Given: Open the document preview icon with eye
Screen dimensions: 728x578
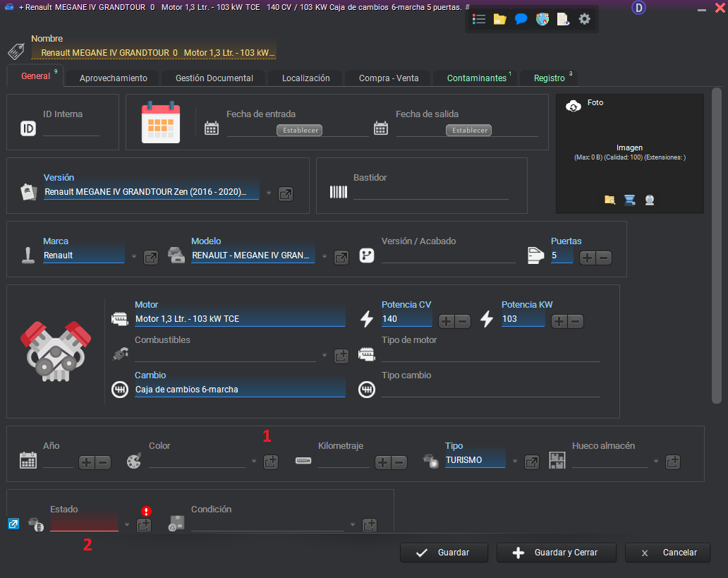Looking at the screenshot, I should pos(563,19).
